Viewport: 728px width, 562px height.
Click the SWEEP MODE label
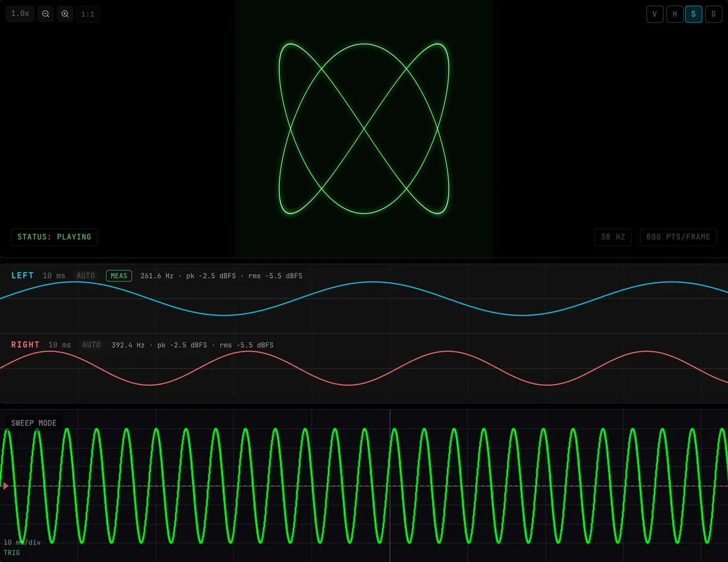(x=34, y=423)
